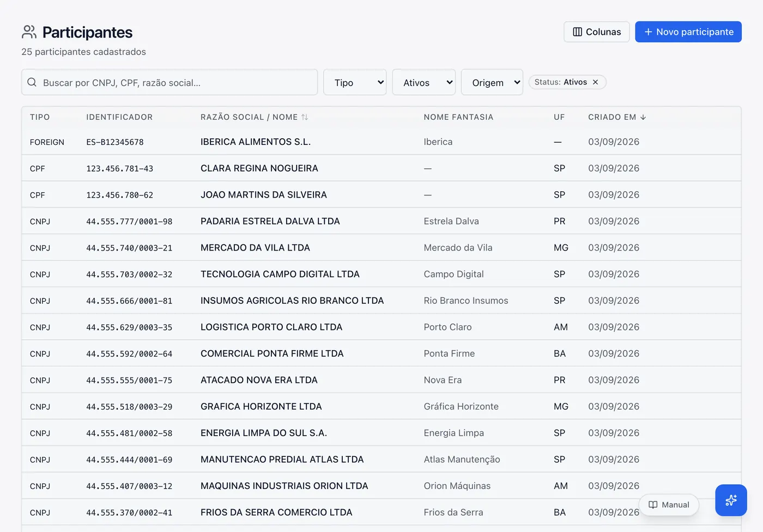Open the Manual help button

669,505
